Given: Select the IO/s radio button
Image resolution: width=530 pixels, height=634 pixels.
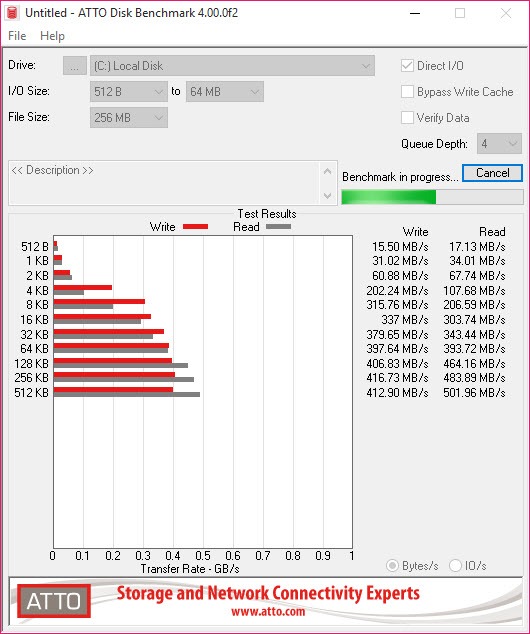Looking at the screenshot, I should 455,566.
